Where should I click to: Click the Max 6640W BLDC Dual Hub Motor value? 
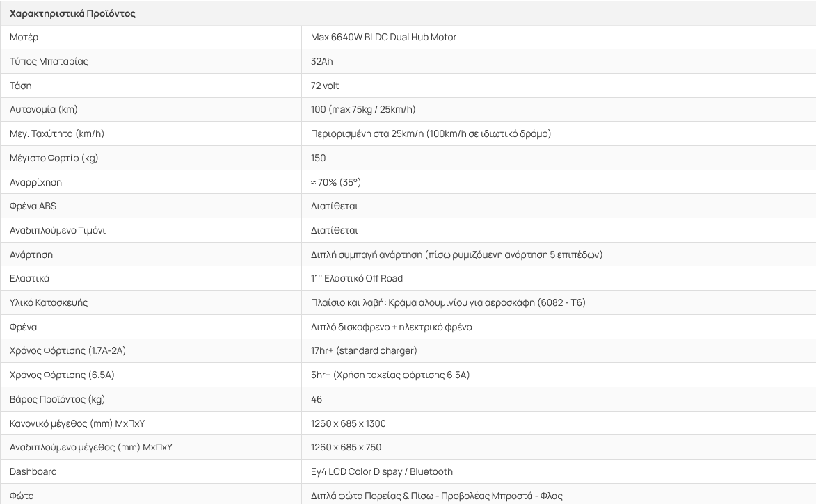click(383, 37)
